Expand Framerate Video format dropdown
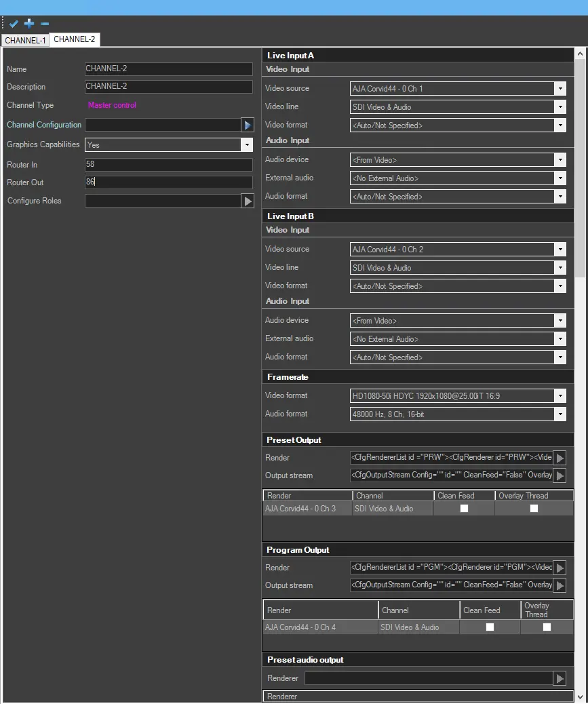 click(x=560, y=396)
